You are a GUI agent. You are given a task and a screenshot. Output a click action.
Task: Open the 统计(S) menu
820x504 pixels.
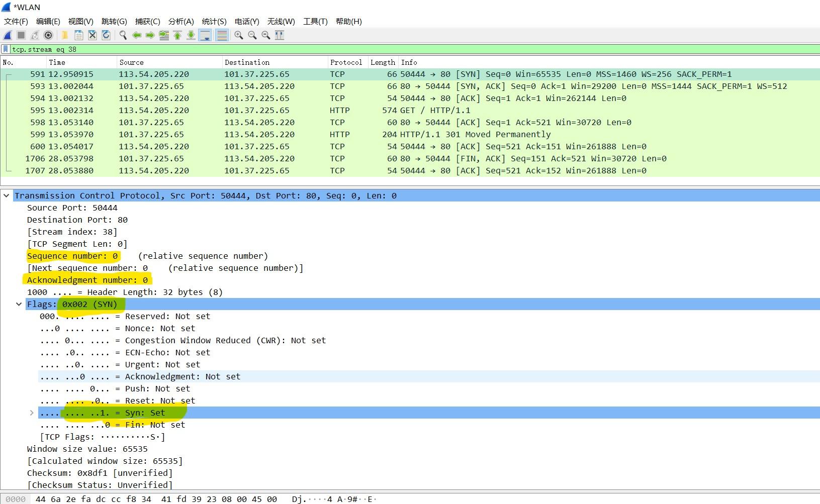[214, 21]
